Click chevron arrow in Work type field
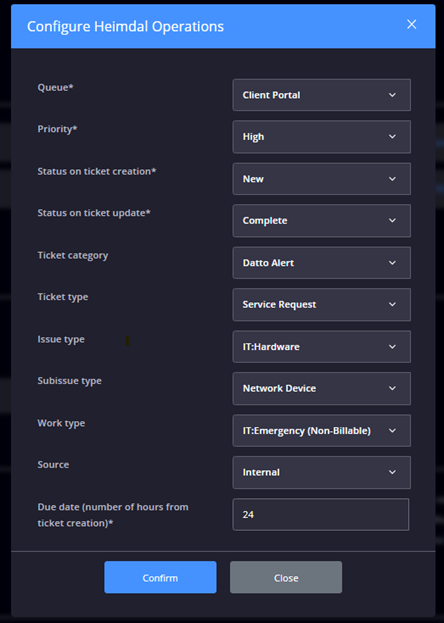Viewport: 444px width, 623px height. coord(392,431)
